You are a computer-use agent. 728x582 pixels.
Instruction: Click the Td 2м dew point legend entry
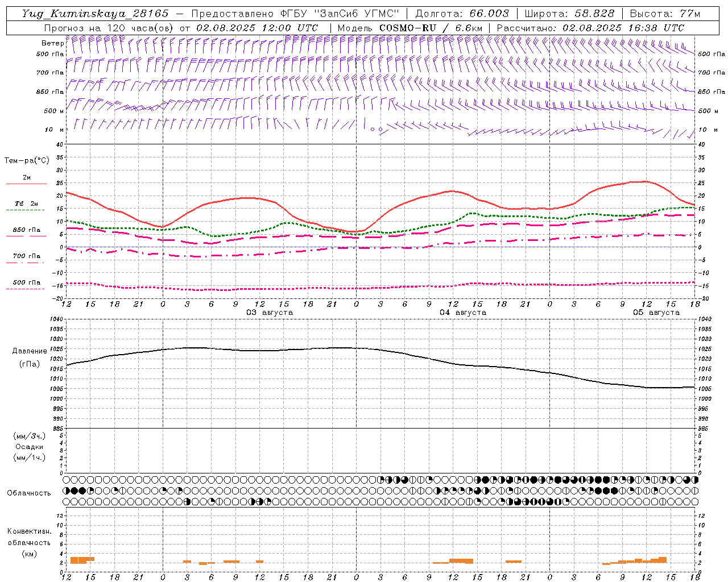(x=27, y=203)
